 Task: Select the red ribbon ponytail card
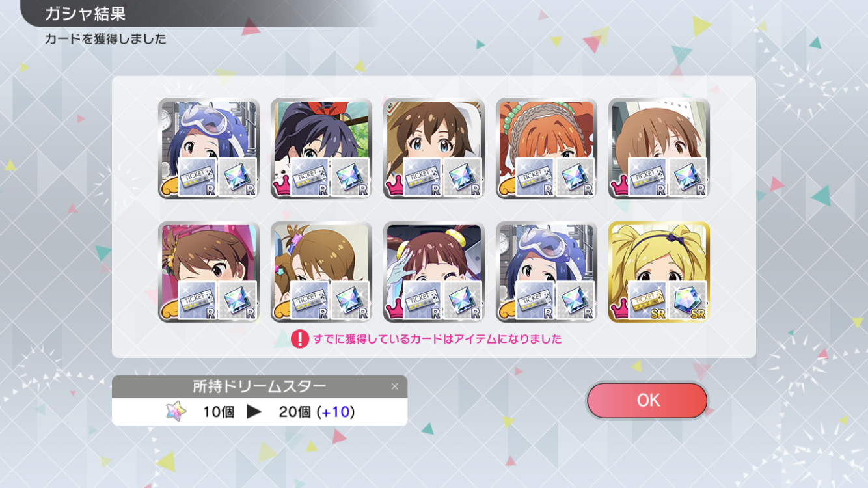pos(321,148)
